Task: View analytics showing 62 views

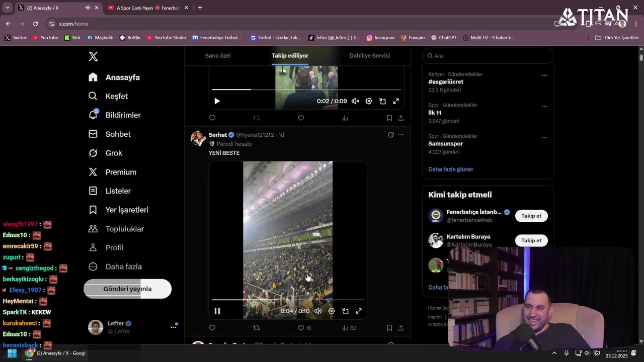Action: point(349,328)
